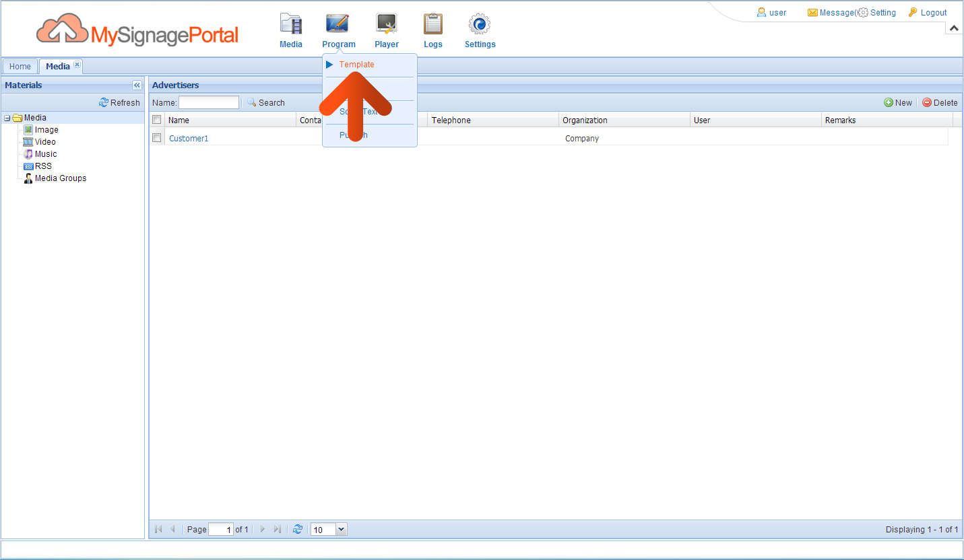
Task: Open the Settings gear icon in navigation
Action: [480, 24]
